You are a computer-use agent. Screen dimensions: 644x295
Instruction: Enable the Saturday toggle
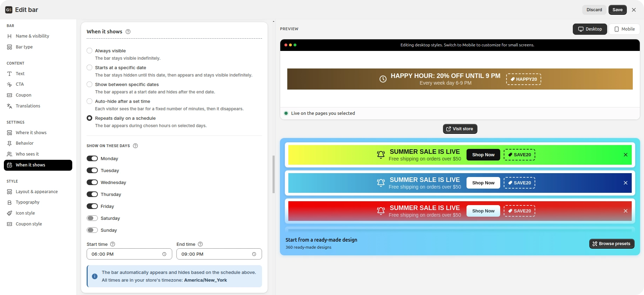click(92, 218)
